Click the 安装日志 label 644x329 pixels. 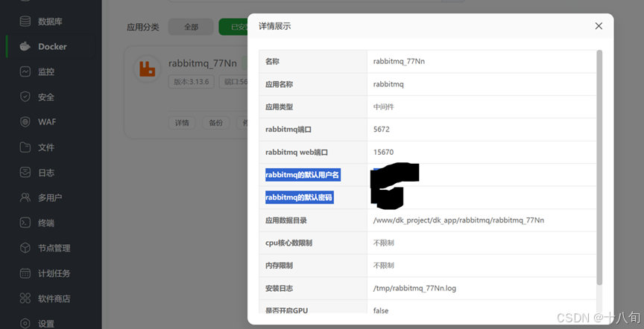(x=280, y=288)
